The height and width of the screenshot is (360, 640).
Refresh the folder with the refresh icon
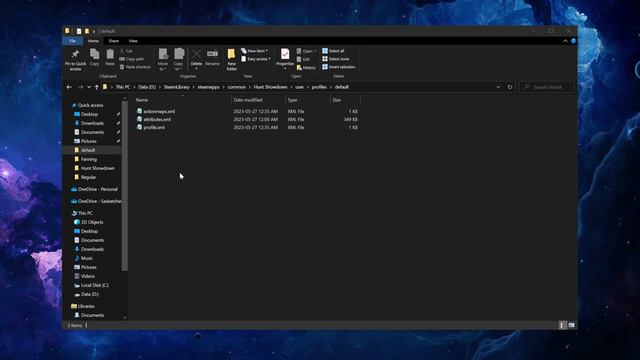coord(510,87)
